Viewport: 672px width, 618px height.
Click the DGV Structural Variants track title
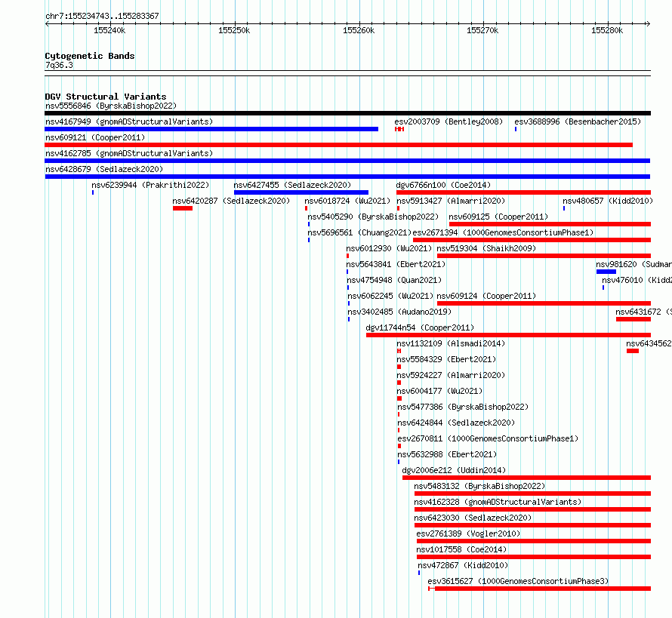click(x=106, y=97)
